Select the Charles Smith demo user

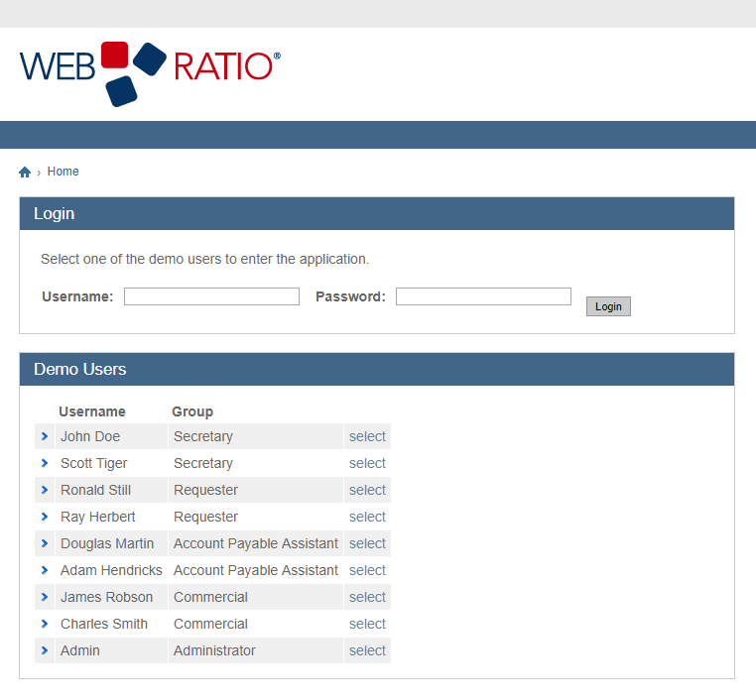click(367, 624)
